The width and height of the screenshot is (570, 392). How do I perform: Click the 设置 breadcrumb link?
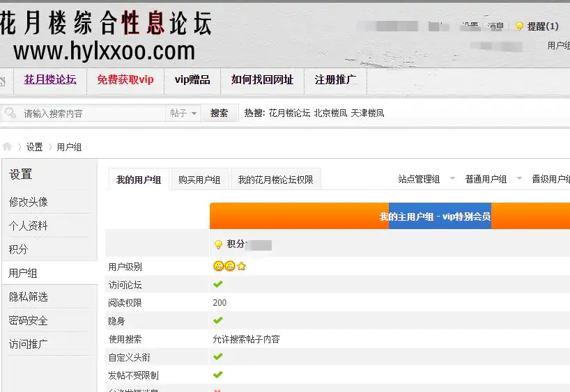(35, 147)
